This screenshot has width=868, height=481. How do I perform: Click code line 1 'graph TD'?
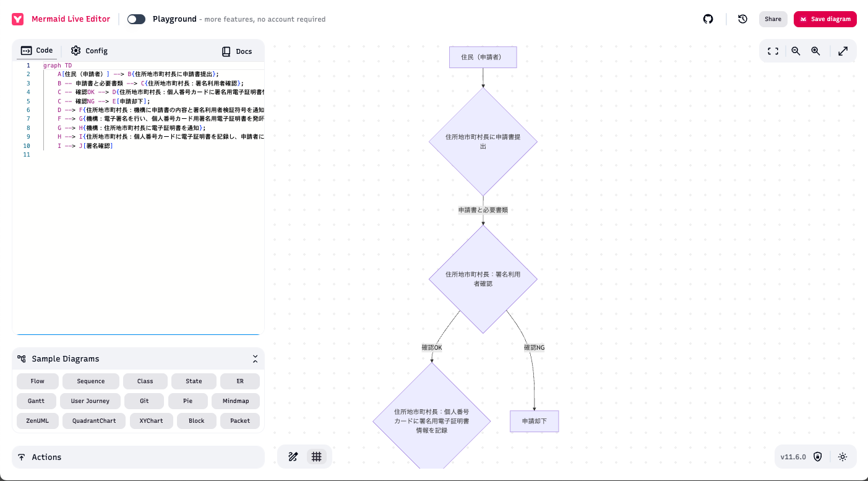click(x=58, y=66)
